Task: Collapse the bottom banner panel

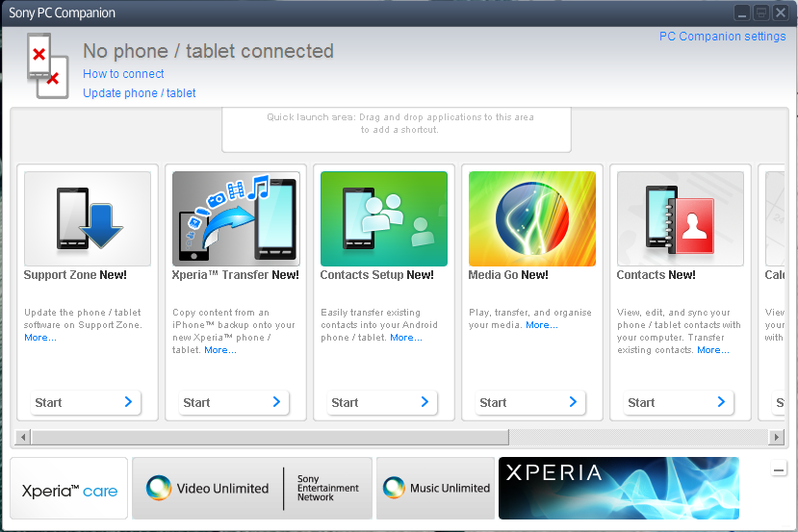Action: click(x=779, y=469)
